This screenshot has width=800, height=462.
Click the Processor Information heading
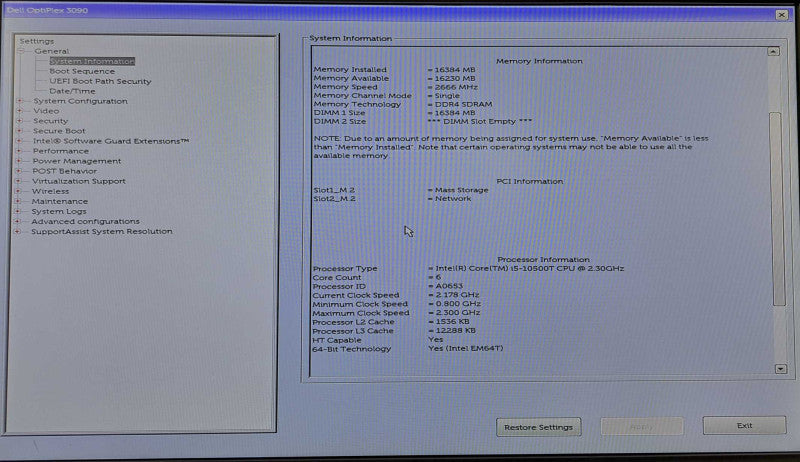[543, 259]
